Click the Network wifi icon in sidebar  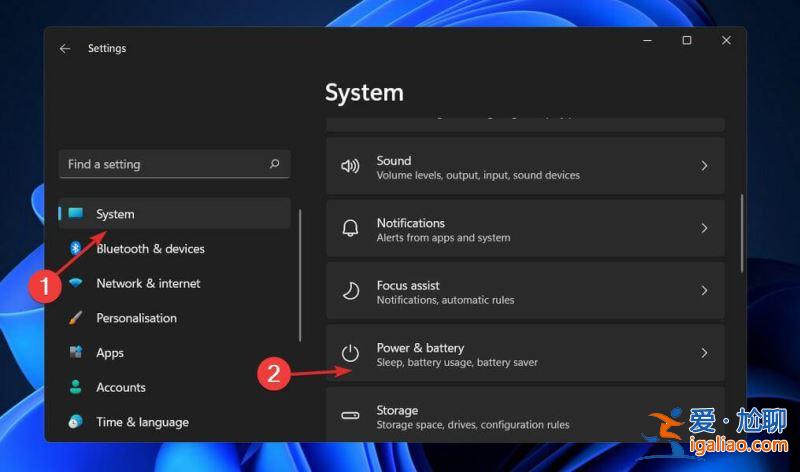tap(76, 283)
